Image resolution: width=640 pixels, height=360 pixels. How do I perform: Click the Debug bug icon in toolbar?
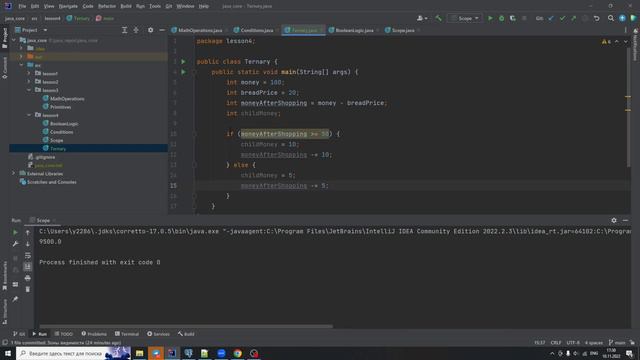tap(502, 18)
